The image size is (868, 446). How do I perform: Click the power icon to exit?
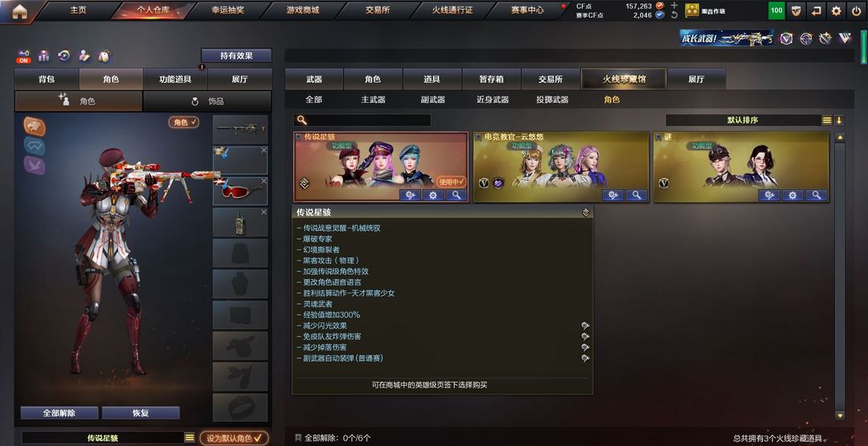[x=857, y=10]
